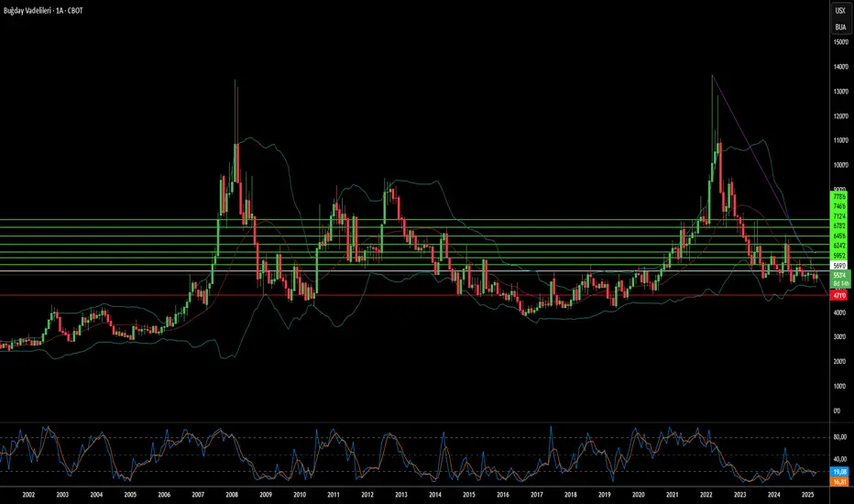Viewport: 854px width, 504px height.
Task: Select the 712'4 level price label
Action: point(838,216)
